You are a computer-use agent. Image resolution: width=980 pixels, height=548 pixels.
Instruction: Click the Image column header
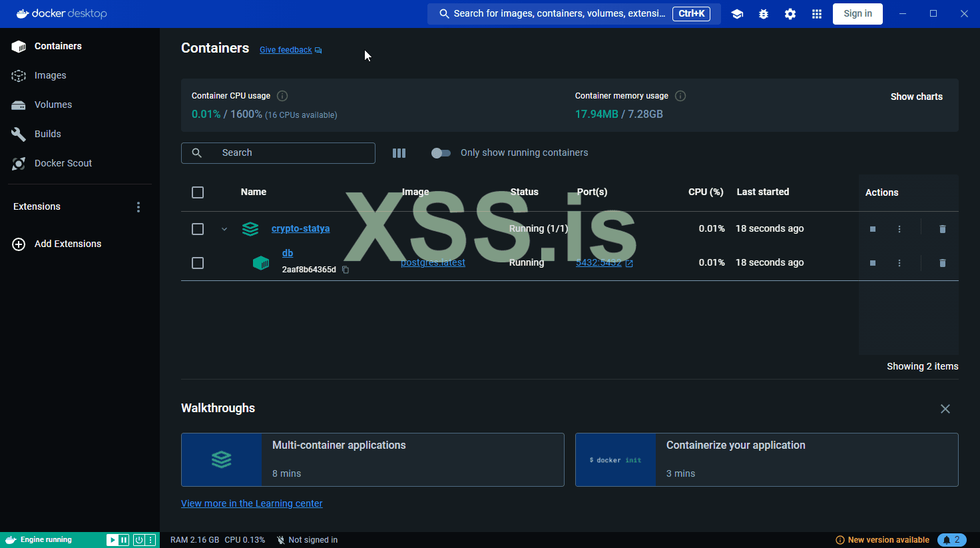click(x=415, y=192)
